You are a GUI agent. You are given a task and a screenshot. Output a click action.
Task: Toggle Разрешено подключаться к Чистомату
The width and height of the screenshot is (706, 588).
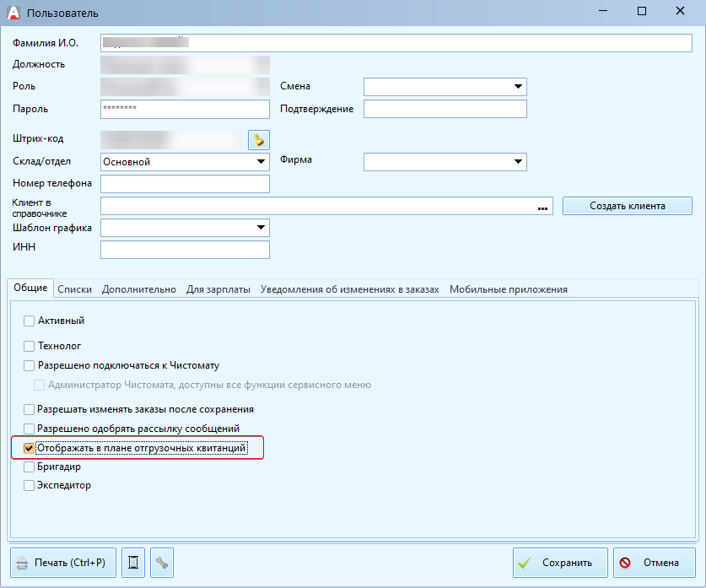29,365
